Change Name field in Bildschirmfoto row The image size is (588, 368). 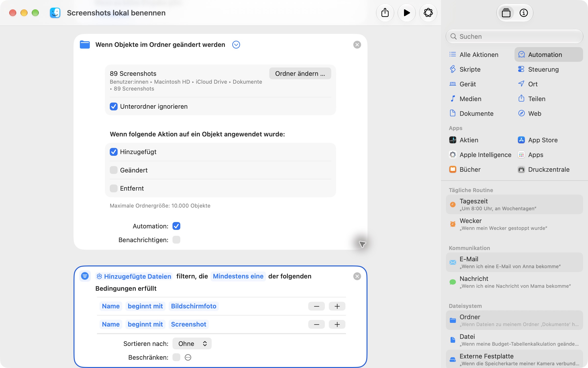pos(111,306)
